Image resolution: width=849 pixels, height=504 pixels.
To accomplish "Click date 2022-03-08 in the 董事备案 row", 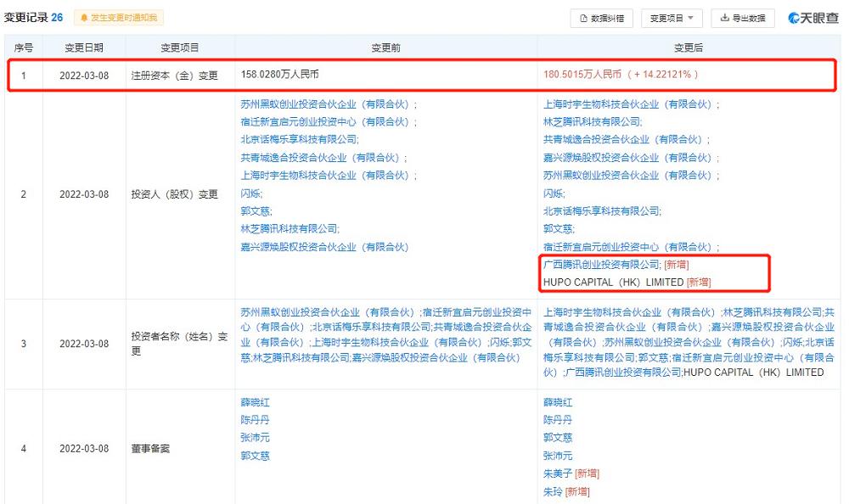I will 84,449.
